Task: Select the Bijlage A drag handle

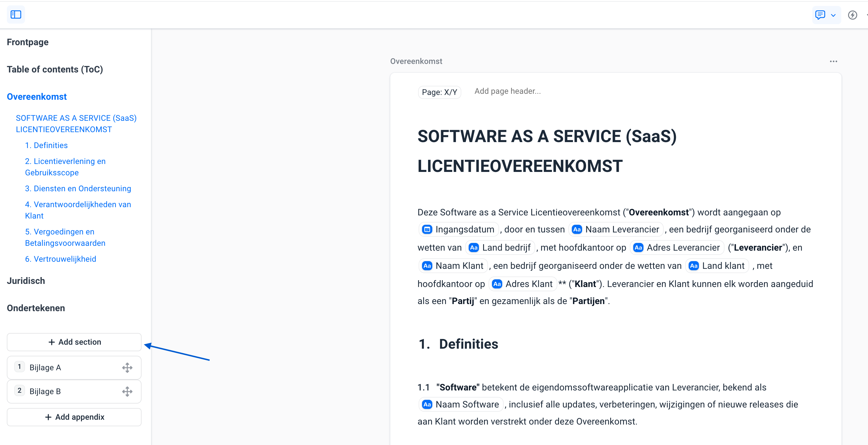Action: point(127,367)
